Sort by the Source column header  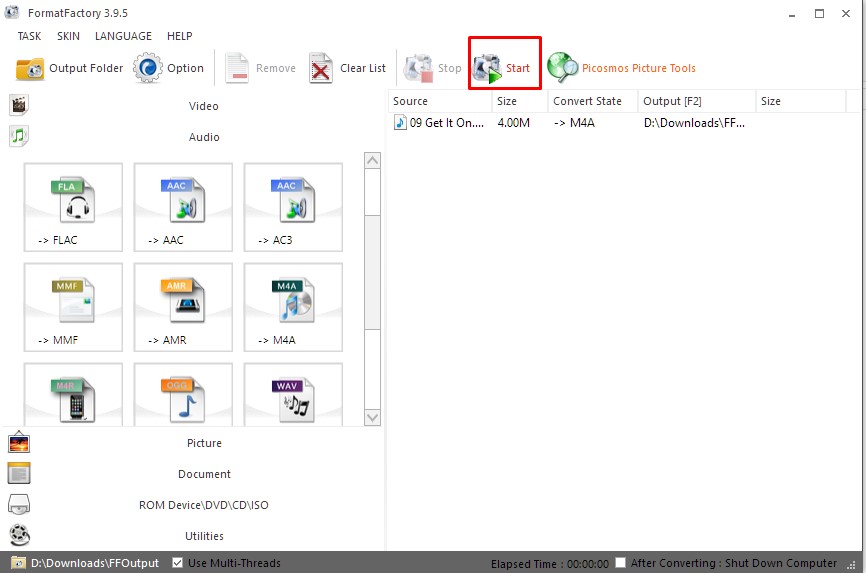[440, 101]
